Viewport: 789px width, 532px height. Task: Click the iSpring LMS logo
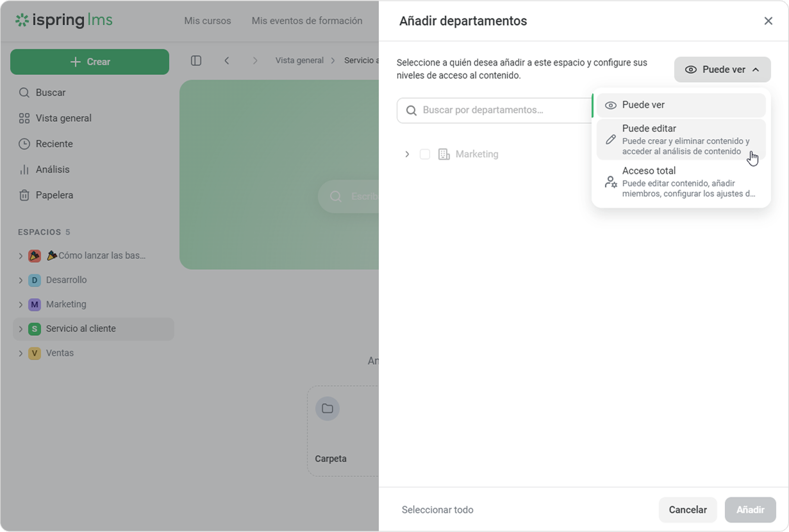(x=64, y=21)
